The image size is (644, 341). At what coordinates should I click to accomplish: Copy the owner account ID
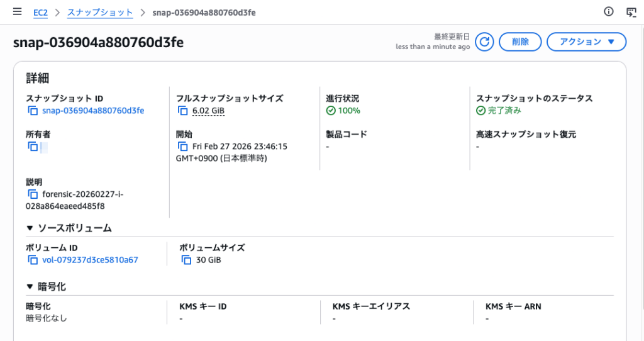(x=33, y=147)
